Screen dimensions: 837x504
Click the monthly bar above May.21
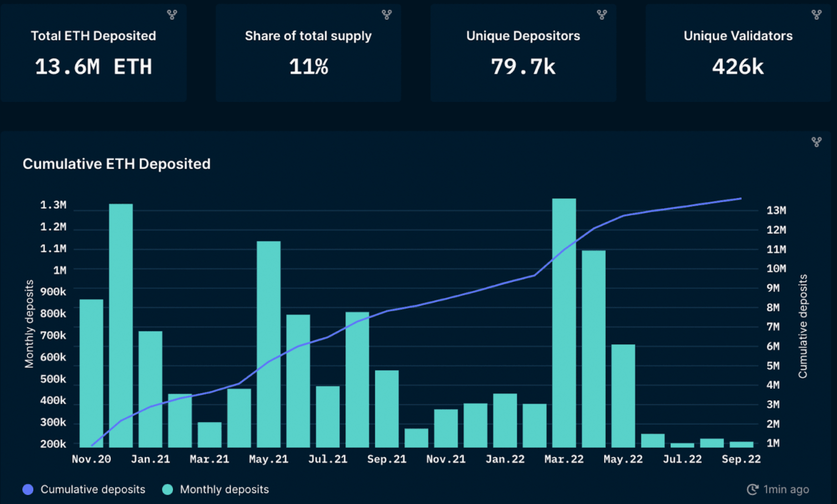(x=268, y=344)
